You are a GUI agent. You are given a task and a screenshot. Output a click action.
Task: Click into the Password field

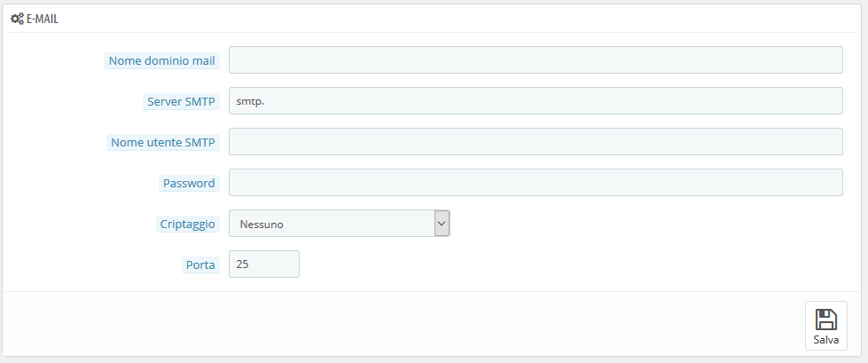click(x=536, y=182)
